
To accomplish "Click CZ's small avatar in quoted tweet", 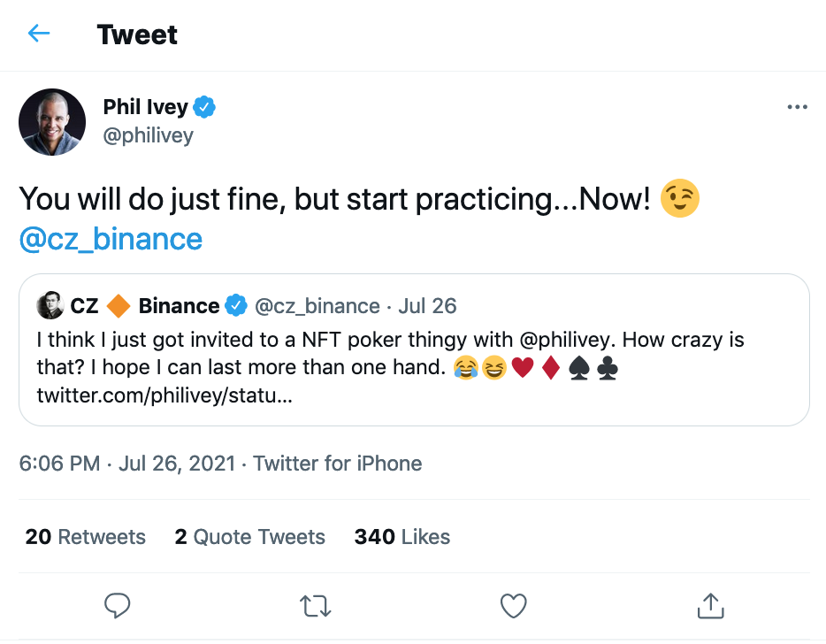I will click(50, 306).
